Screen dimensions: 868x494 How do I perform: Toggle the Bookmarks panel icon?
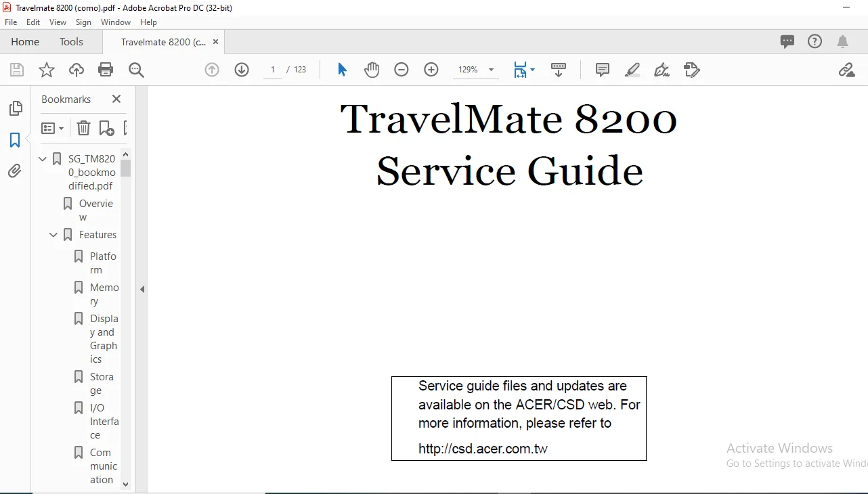point(15,140)
